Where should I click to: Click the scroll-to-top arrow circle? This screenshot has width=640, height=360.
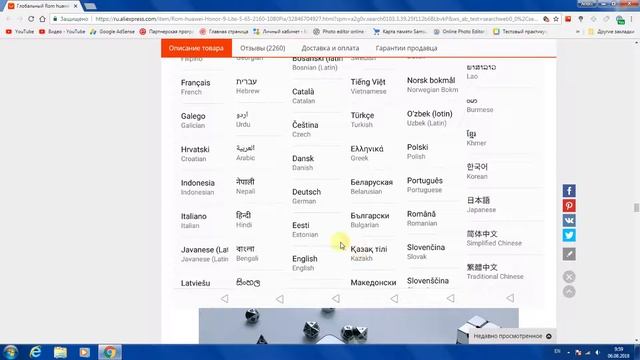click(569, 291)
